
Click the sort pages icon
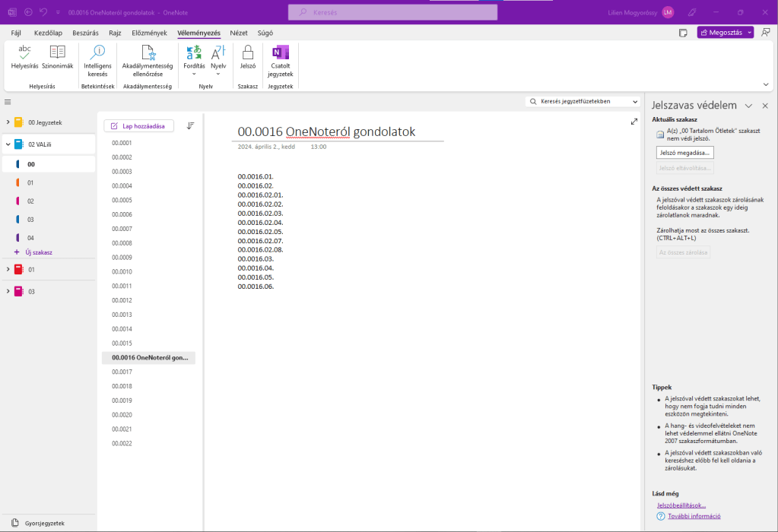190,126
